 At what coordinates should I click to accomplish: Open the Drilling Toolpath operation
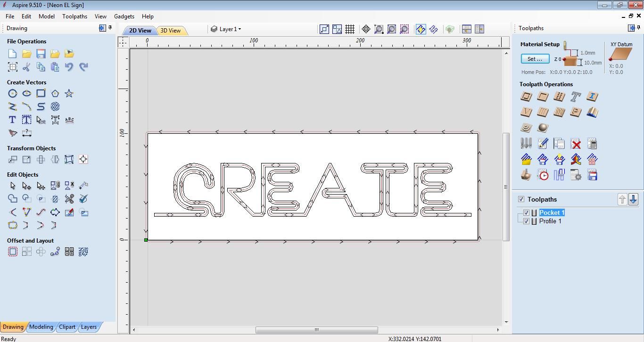point(559,97)
